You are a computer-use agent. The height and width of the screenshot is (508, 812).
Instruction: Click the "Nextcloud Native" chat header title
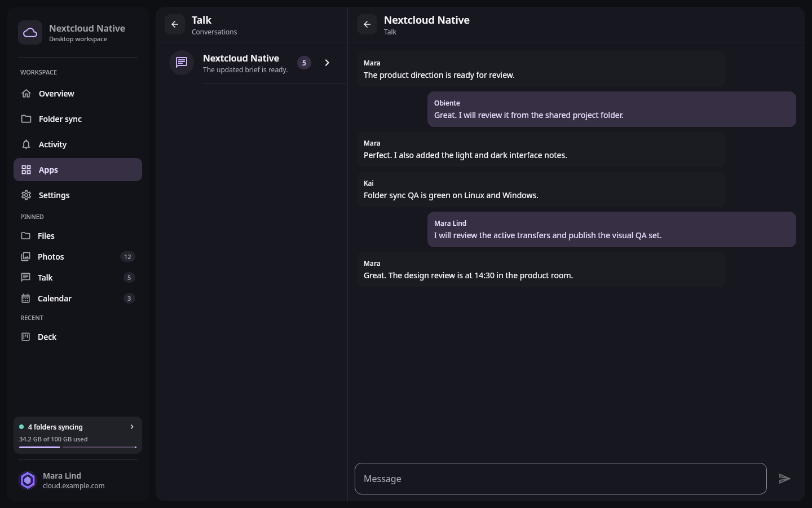tap(427, 20)
